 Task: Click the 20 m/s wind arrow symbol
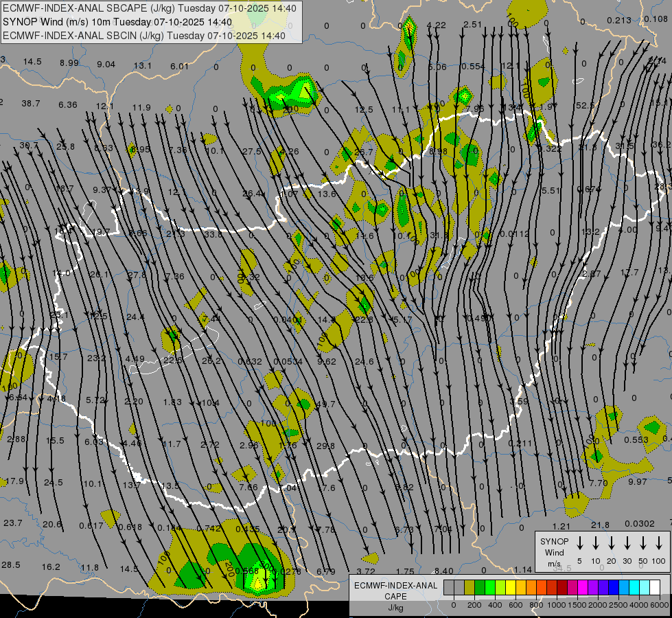611,543
